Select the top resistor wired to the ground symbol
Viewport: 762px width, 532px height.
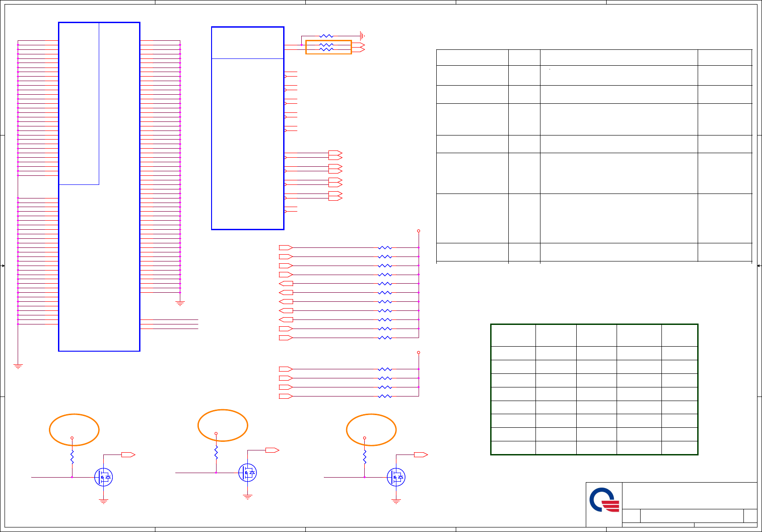pos(326,36)
